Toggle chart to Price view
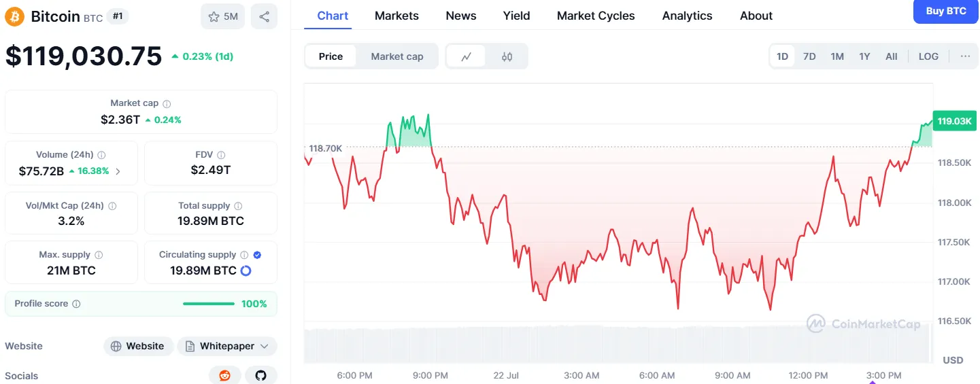 click(x=331, y=56)
